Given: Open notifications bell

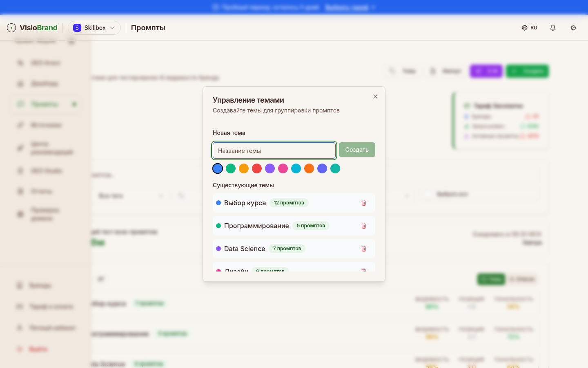Looking at the screenshot, I should click(x=553, y=28).
